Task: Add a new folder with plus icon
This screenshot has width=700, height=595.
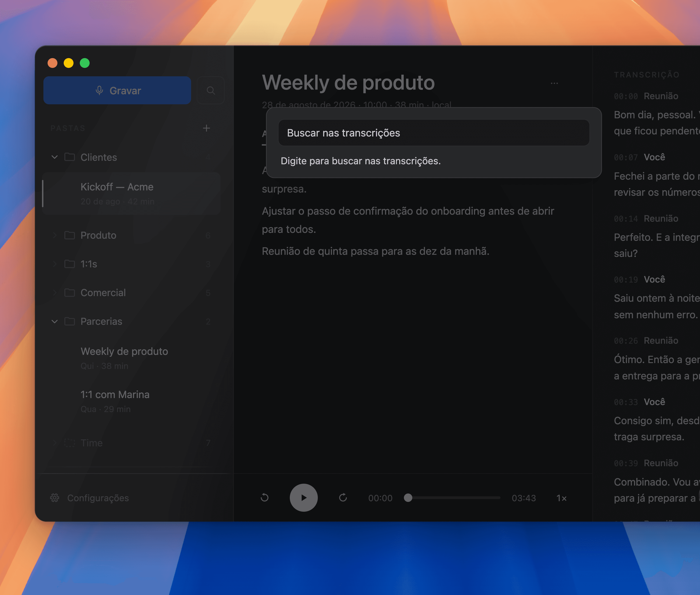Action: click(x=206, y=128)
